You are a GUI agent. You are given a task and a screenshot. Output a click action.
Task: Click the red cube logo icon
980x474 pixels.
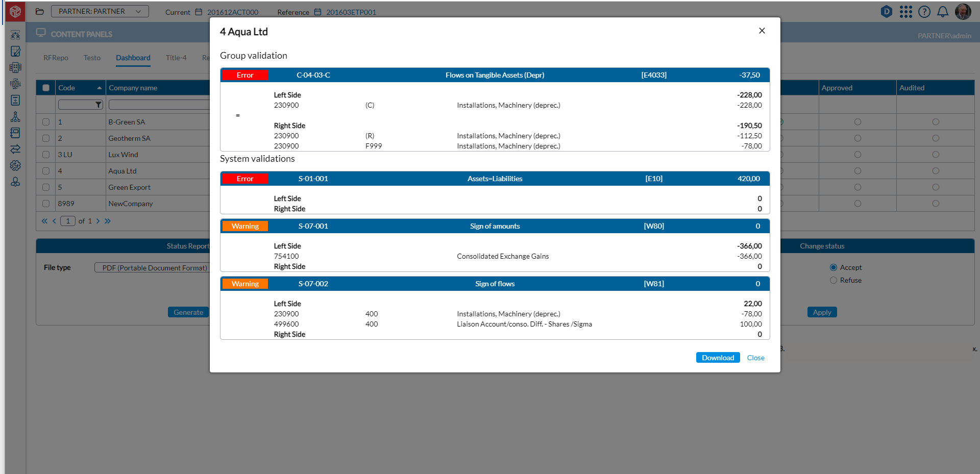click(15, 11)
